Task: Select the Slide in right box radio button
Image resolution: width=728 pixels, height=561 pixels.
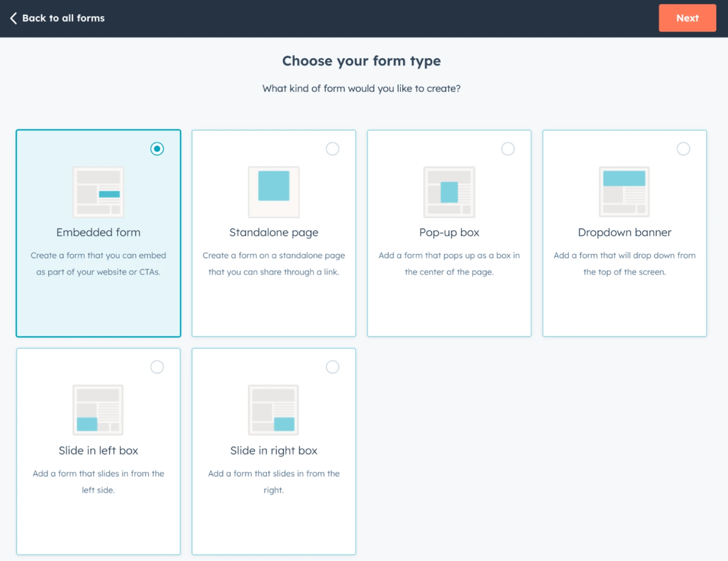Action: (x=332, y=367)
